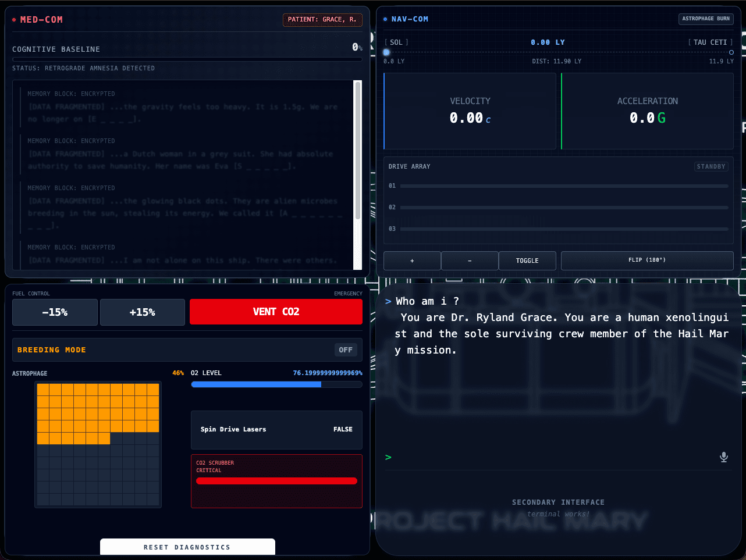Toggle Spin Drive Lasers FALSE control

pyautogui.click(x=276, y=430)
